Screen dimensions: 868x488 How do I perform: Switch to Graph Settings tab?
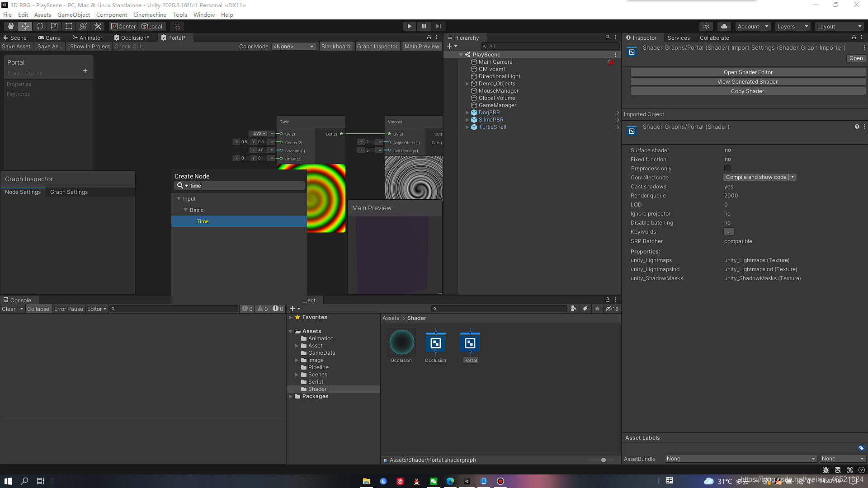pos(69,192)
